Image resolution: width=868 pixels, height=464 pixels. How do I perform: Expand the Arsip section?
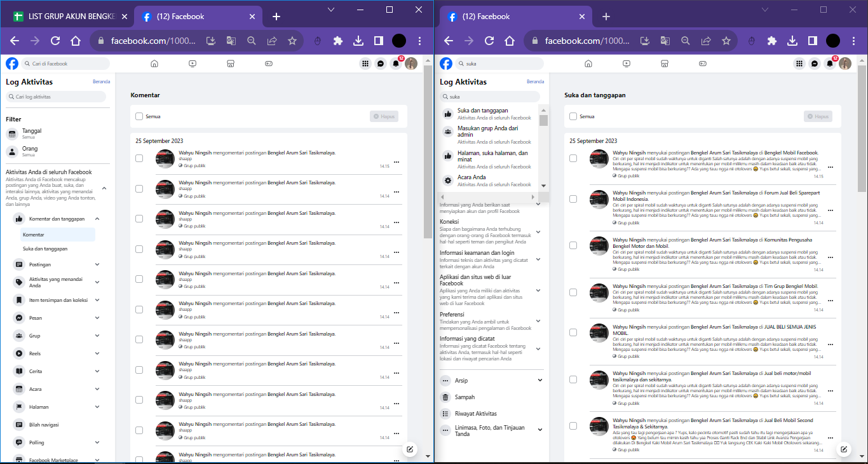[491, 380]
